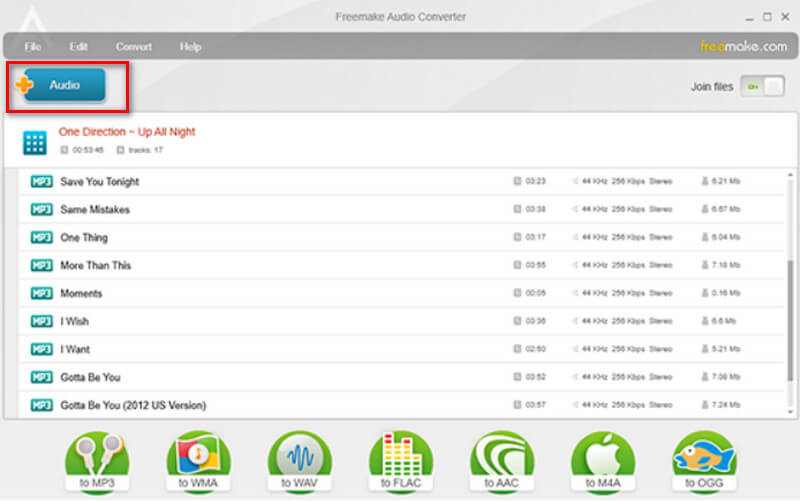Viewport: 800px width, 501px height.
Task: Click the album grid icon for One Direction
Action: [35, 143]
